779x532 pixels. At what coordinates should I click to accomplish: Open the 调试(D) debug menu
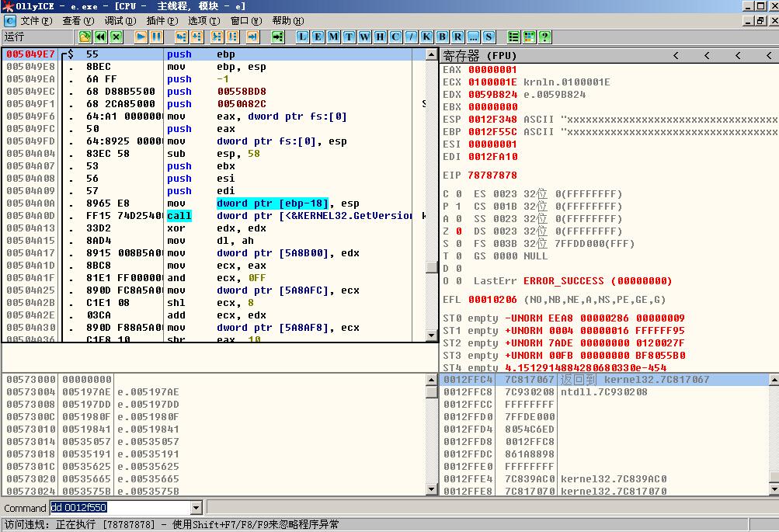(x=120, y=21)
